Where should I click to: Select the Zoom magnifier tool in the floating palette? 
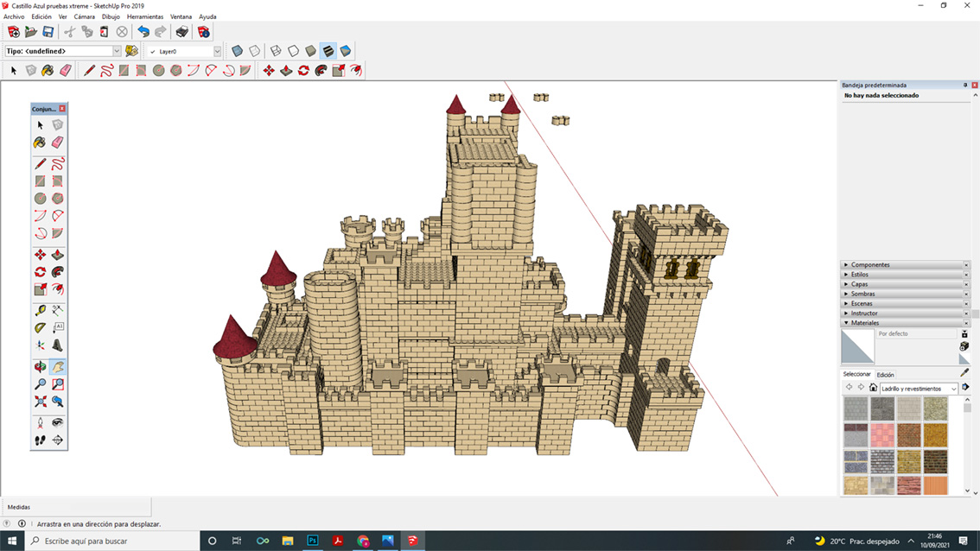pos(40,384)
